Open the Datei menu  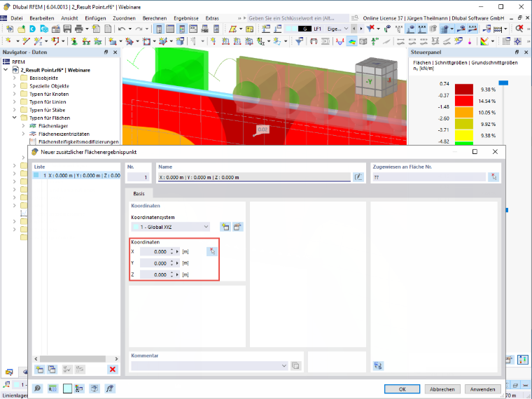tap(17, 18)
